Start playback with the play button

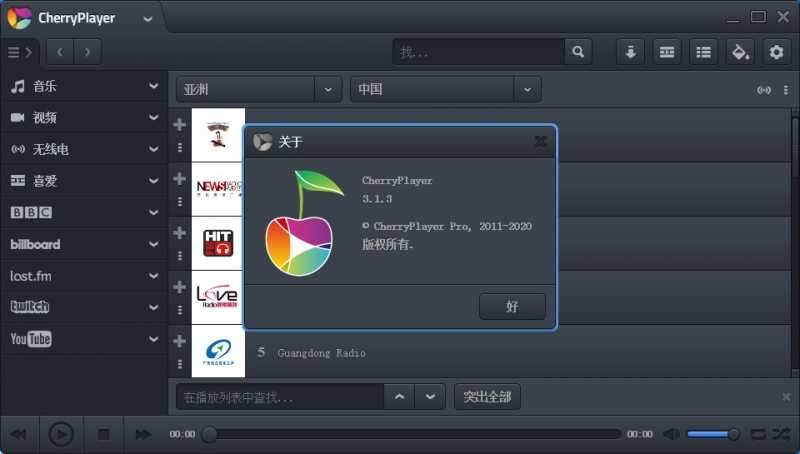pyautogui.click(x=61, y=435)
